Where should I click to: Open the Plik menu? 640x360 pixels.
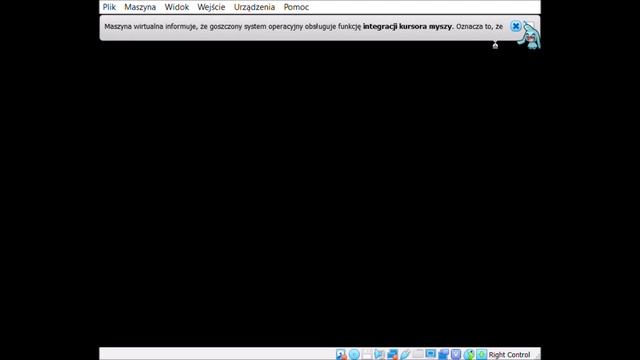(109, 7)
